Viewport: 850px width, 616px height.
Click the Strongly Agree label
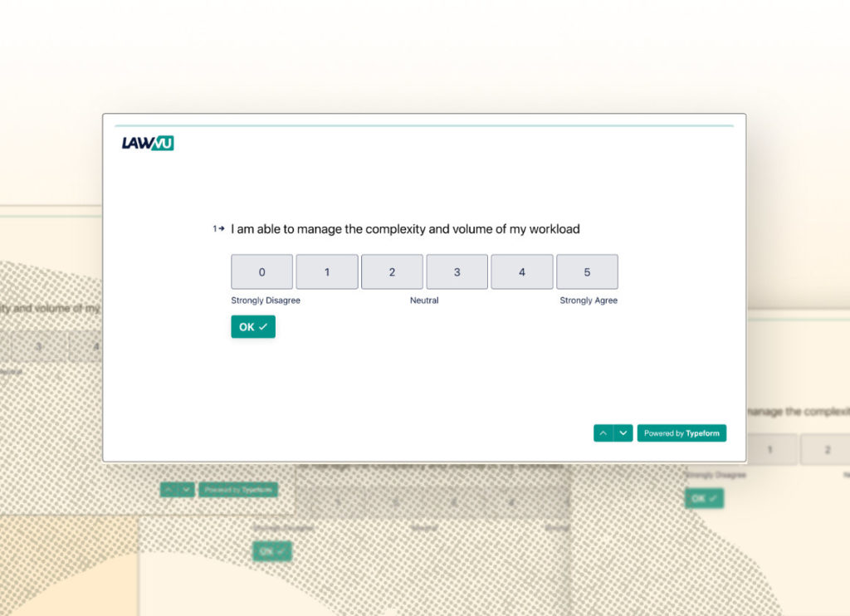(x=589, y=301)
